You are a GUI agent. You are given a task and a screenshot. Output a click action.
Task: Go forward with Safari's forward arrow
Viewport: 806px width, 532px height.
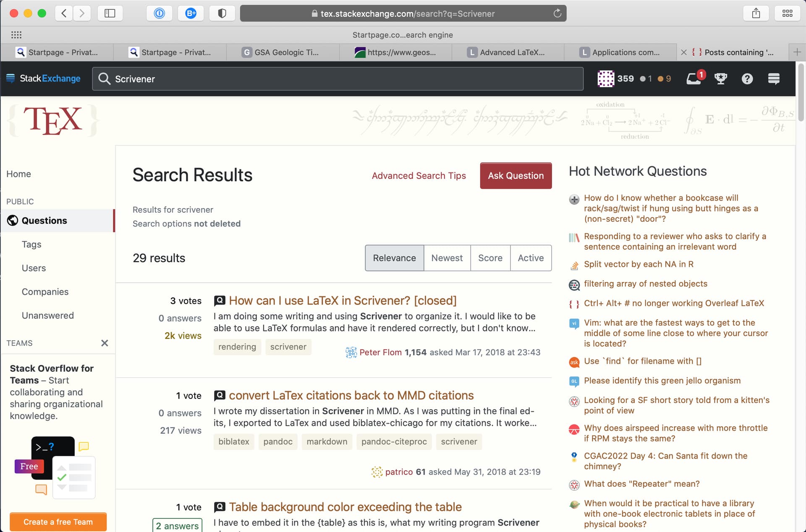[x=82, y=13]
